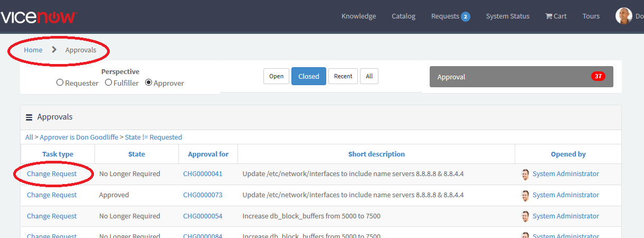The image size is (644, 238).
Task: Show Open approvals filter button
Action: pos(276,76)
